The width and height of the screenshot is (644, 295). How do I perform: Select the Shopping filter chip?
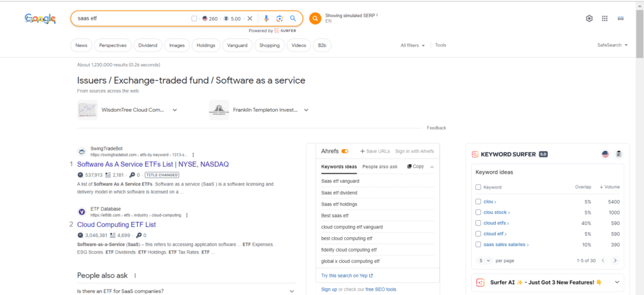point(269,46)
